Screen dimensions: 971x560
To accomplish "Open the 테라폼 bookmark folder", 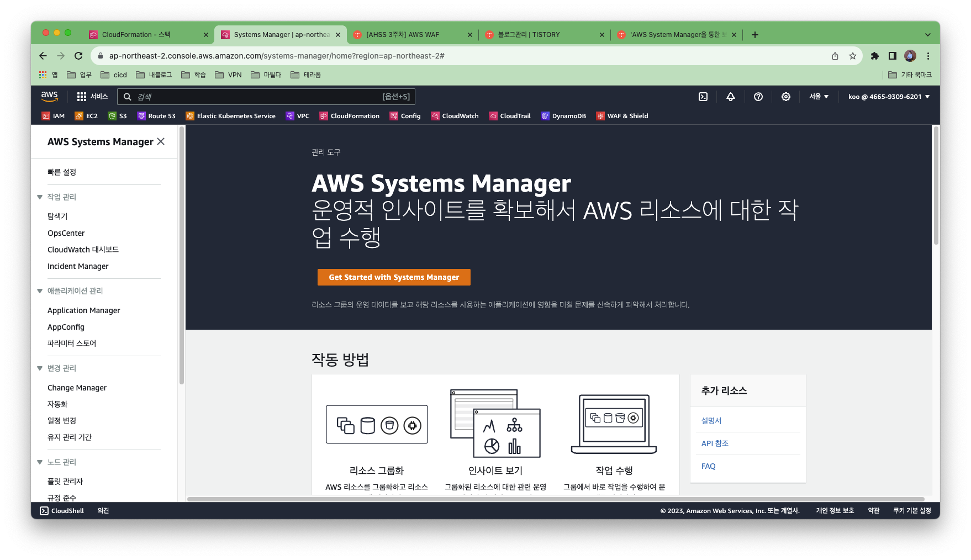I will [306, 75].
